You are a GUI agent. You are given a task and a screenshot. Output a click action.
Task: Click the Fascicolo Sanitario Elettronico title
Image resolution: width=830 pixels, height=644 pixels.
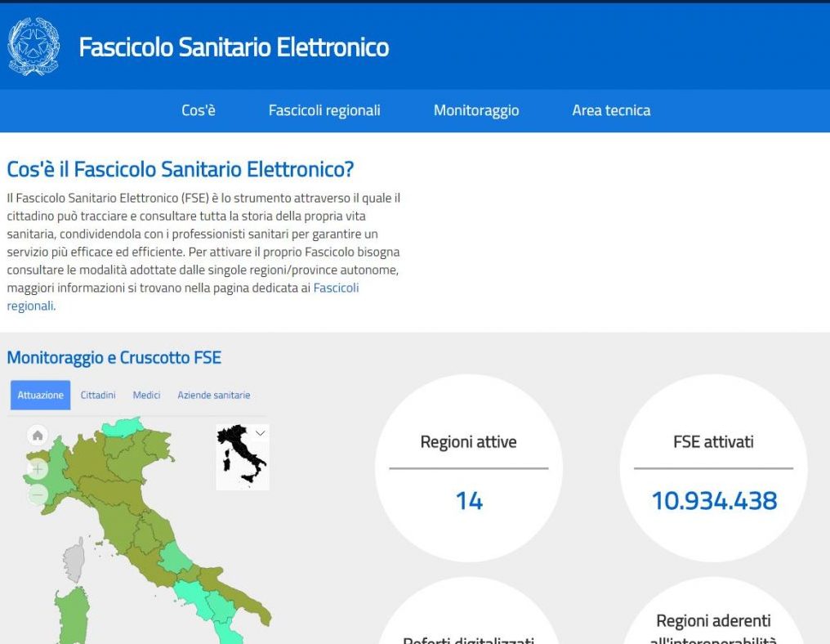[234, 47]
